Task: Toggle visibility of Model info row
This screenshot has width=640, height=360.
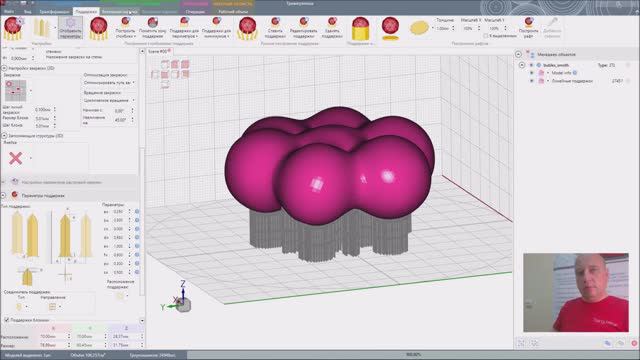Action: [531, 73]
